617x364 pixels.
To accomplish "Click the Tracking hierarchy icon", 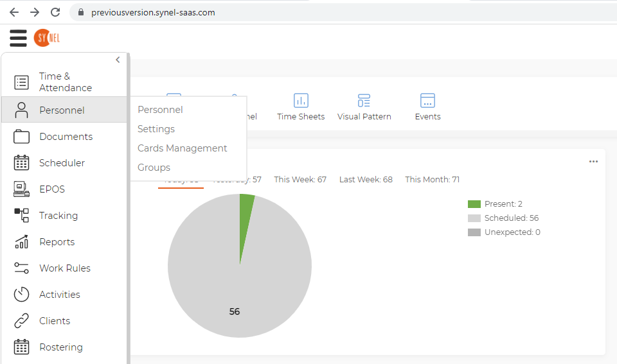I will 21,216.
